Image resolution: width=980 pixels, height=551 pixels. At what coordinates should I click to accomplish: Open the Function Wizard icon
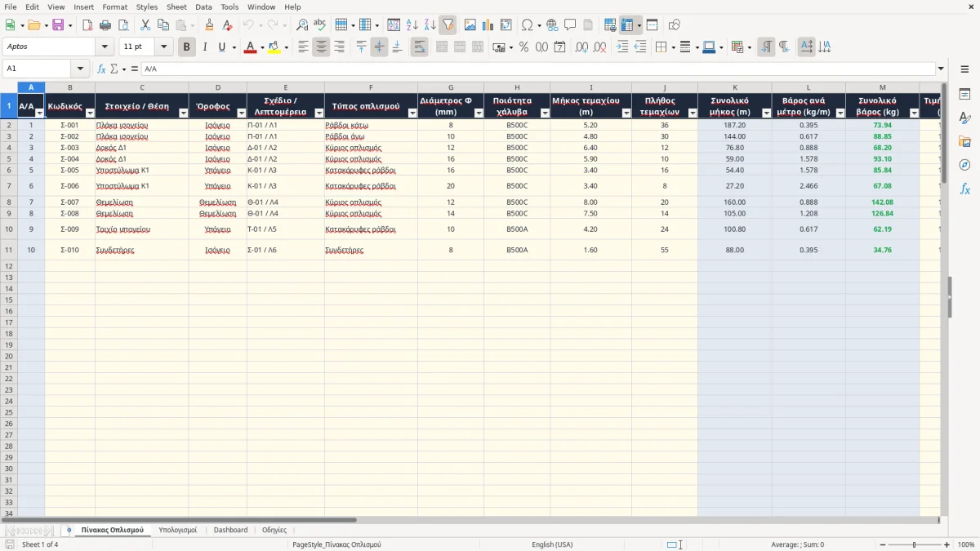click(x=102, y=69)
